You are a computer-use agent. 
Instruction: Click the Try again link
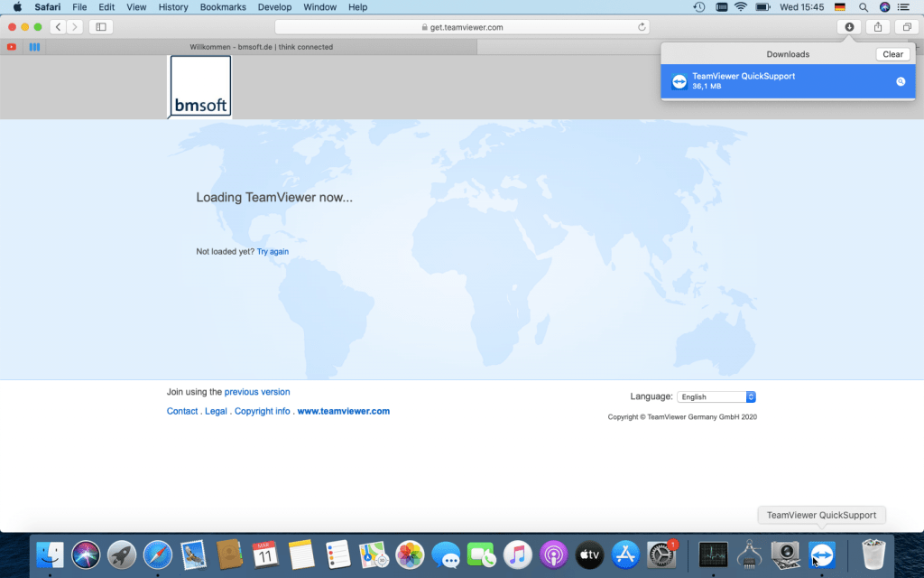click(x=273, y=251)
